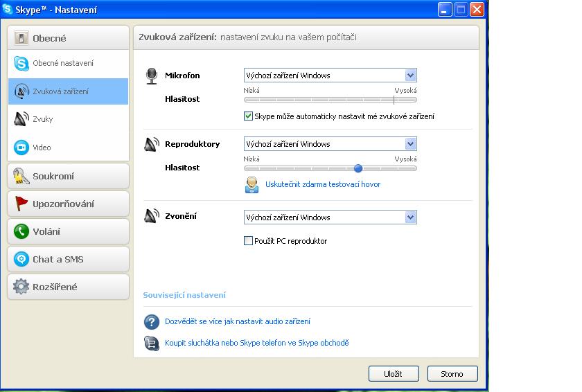Toggle automatic sound device adjustment checkbox
582x392 pixels.
248,116
